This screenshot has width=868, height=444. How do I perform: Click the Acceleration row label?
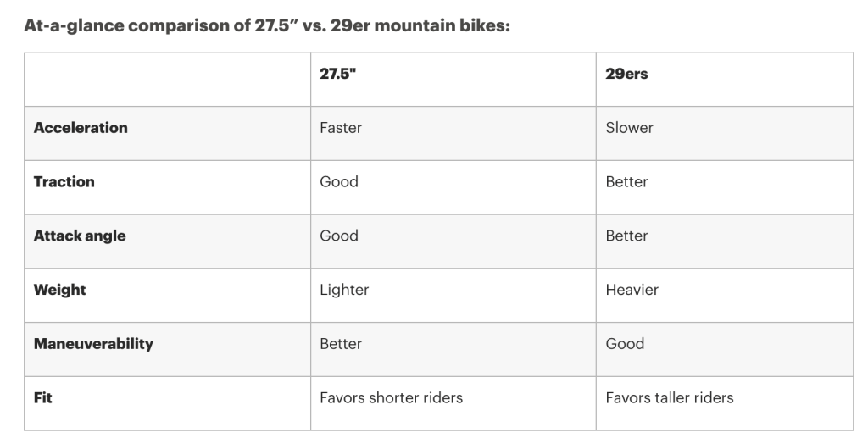pos(81,128)
